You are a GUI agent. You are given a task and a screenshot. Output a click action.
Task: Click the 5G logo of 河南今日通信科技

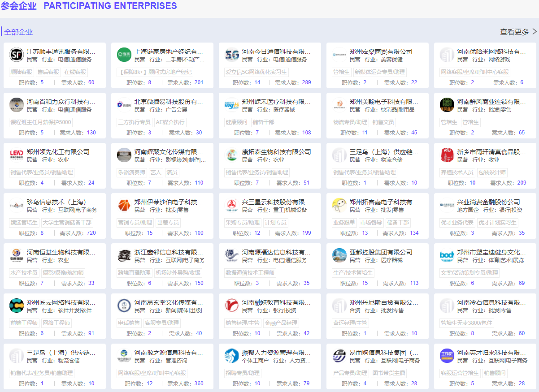tap(232, 55)
